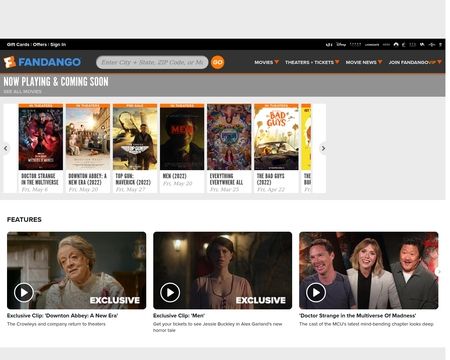Select the Top Gun: Maverick poster
This screenshot has width=450, height=360.
135,137
